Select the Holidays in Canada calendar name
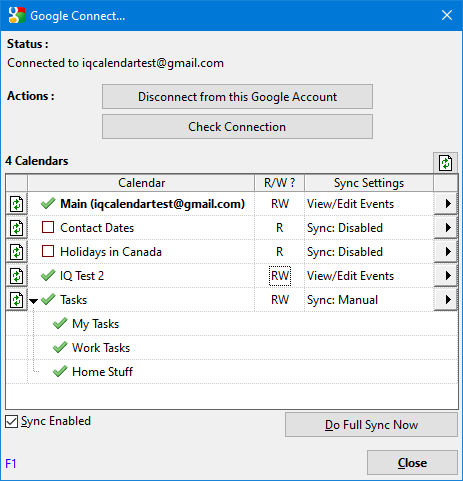Viewport: 463px width, 481px height. (111, 252)
